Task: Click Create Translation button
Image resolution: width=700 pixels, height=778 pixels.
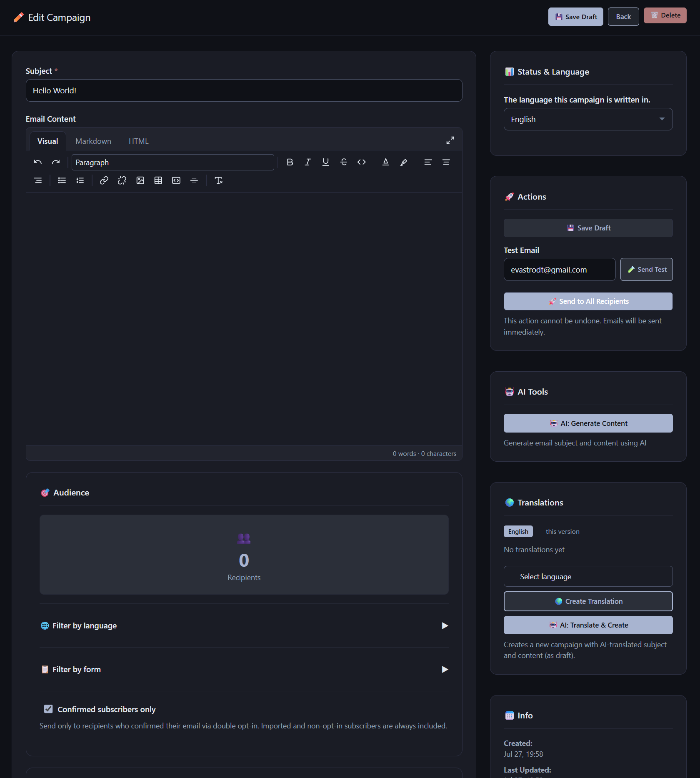Action: [x=588, y=601]
